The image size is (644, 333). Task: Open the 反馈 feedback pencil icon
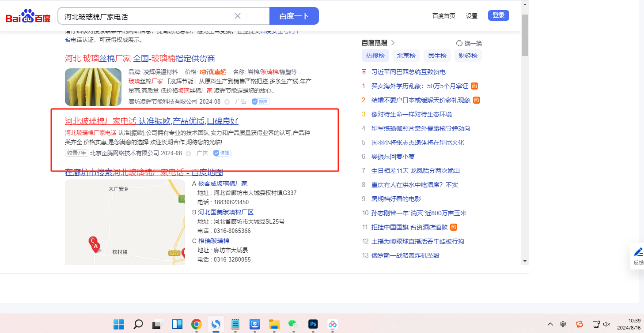click(x=638, y=252)
